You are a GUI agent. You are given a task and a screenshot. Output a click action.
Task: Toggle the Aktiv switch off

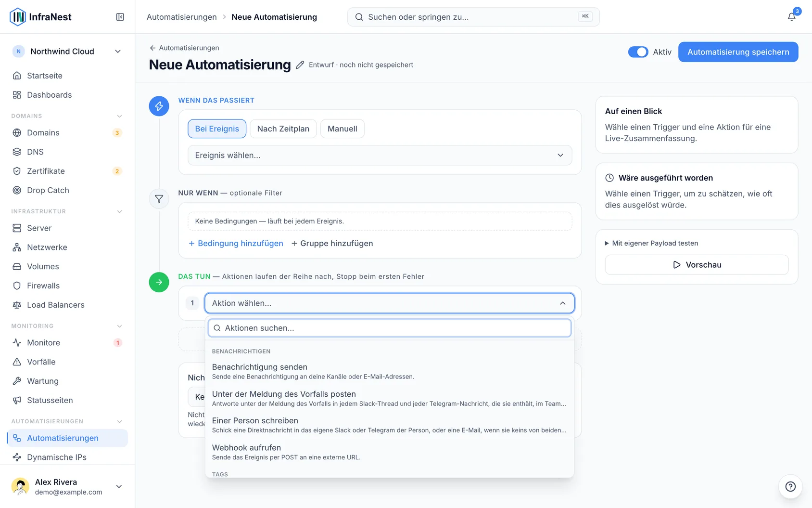(638, 52)
